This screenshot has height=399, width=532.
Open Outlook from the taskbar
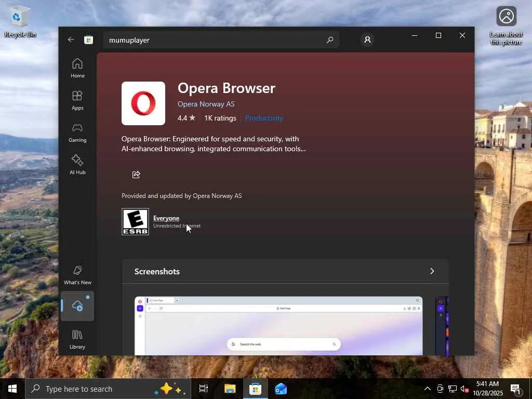(281, 389)
